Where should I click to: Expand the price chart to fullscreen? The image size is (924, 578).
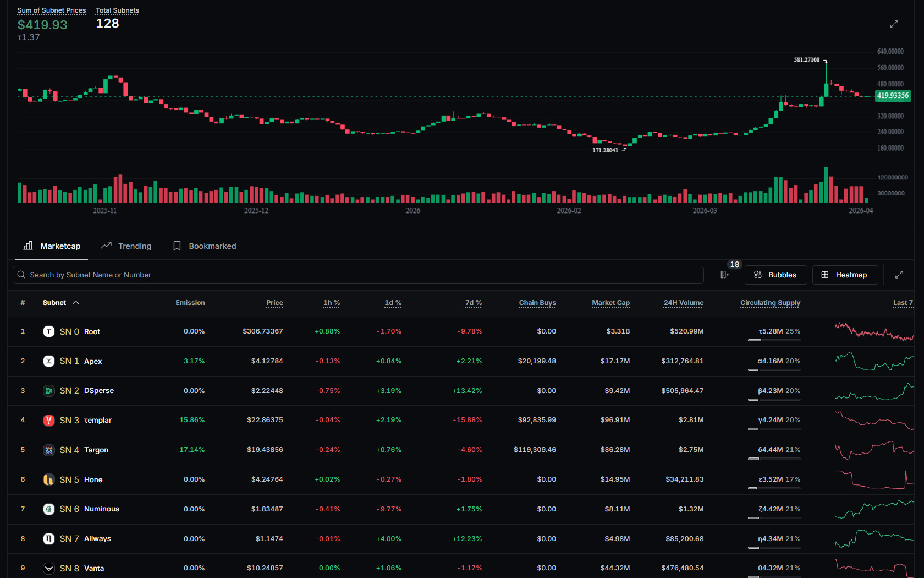pyautogui.click(x=894, y=24)
